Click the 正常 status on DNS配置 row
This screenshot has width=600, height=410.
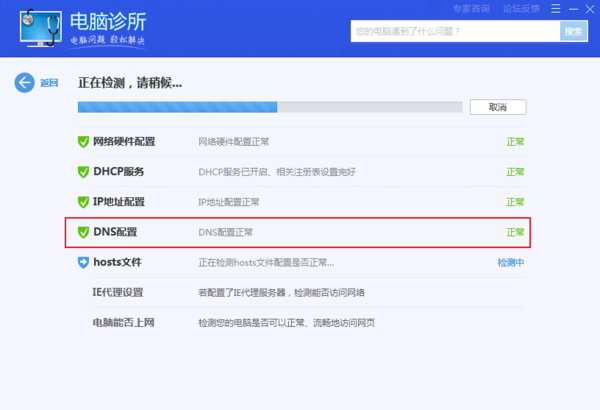coord(515,232)
